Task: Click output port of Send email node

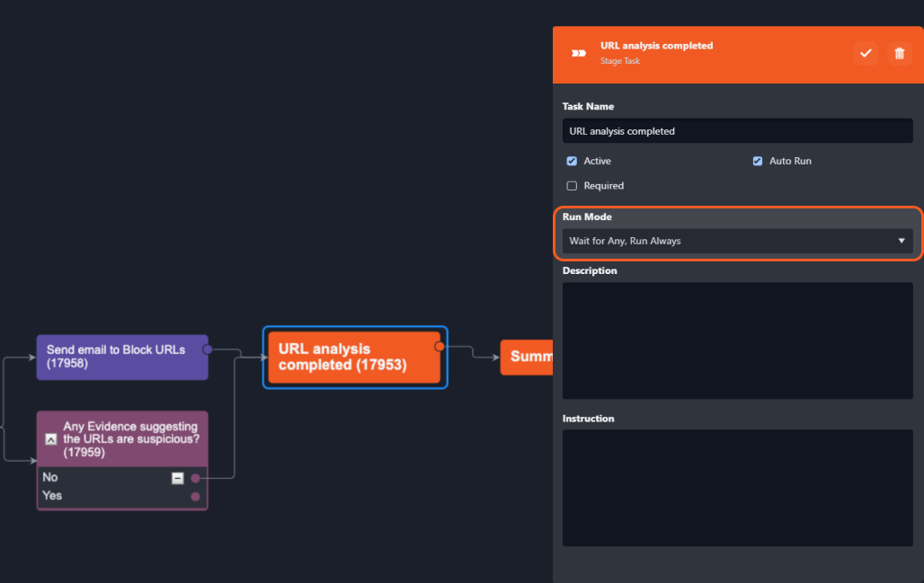Action: tap(208, 349)
